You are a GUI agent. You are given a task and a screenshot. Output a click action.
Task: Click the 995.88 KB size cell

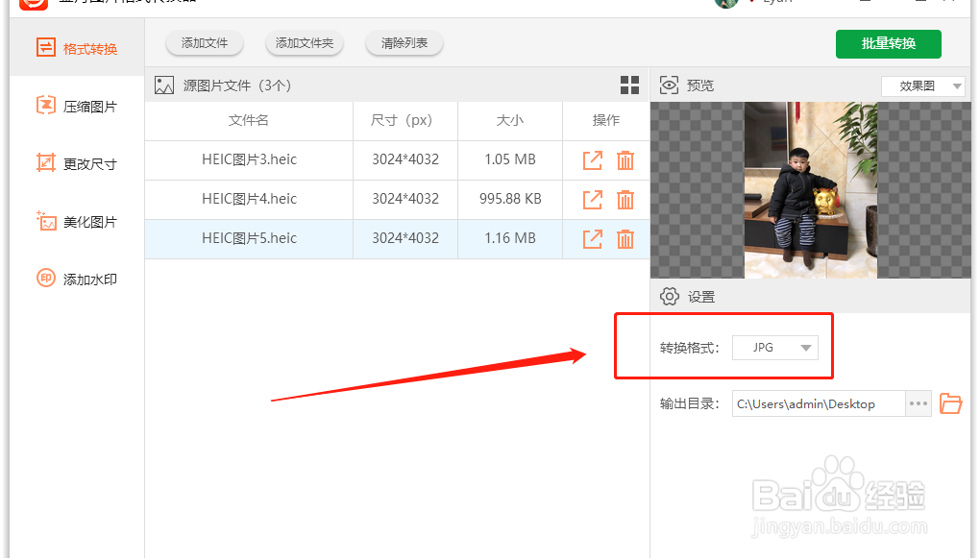(510, 199)
